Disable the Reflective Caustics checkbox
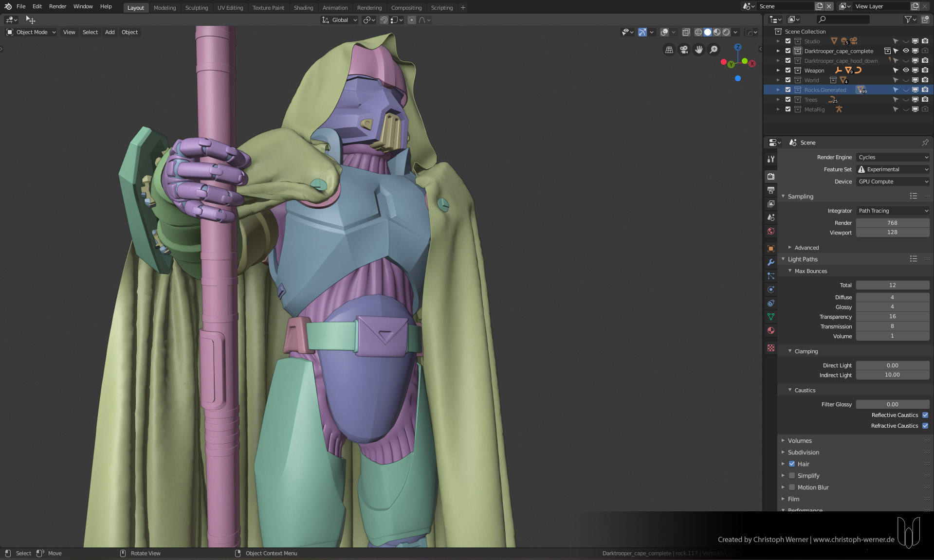Screen dimensions: 934x560 tap(925, 415)
